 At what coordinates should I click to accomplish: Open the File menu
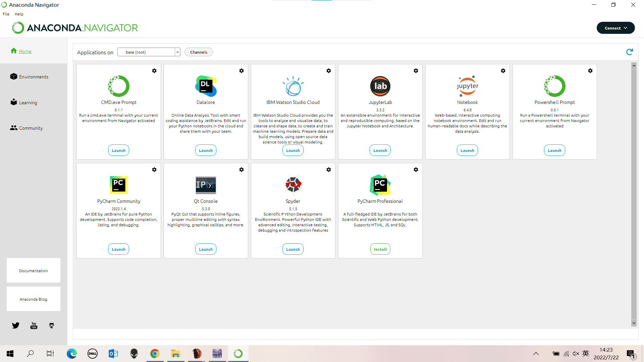tap(6, 14)
